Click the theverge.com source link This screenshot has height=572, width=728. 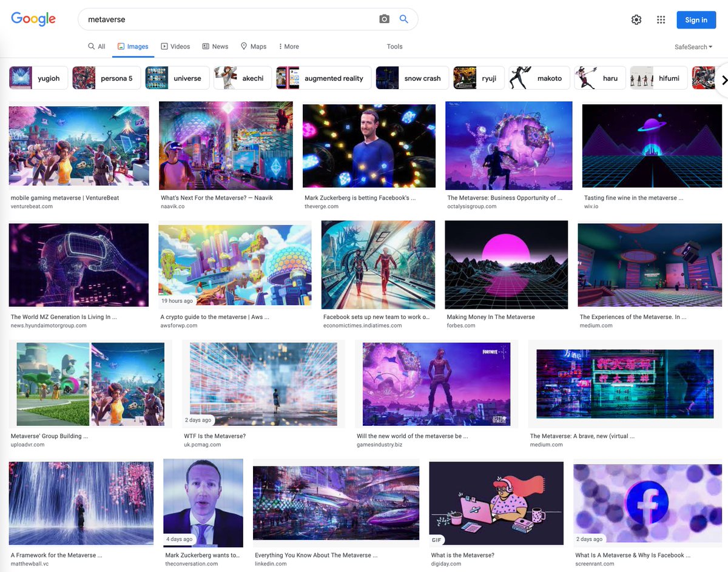pos(322,207)
